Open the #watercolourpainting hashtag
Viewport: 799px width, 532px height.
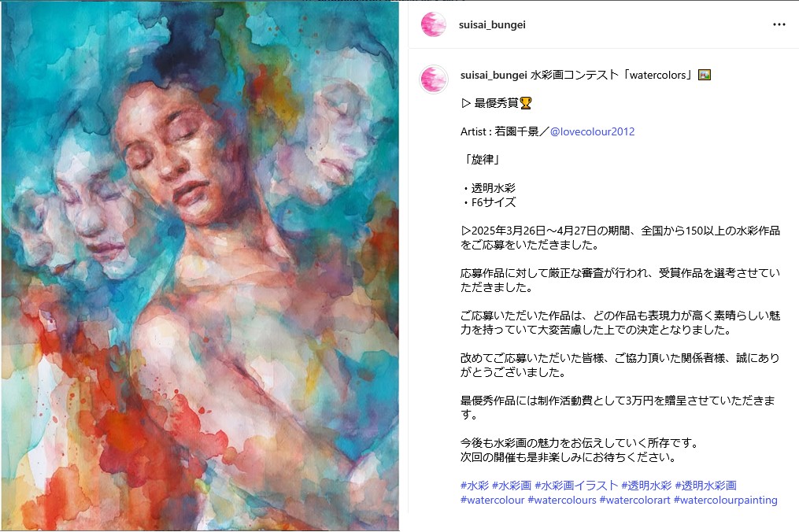pyautogui.click(x=725, y=500)
